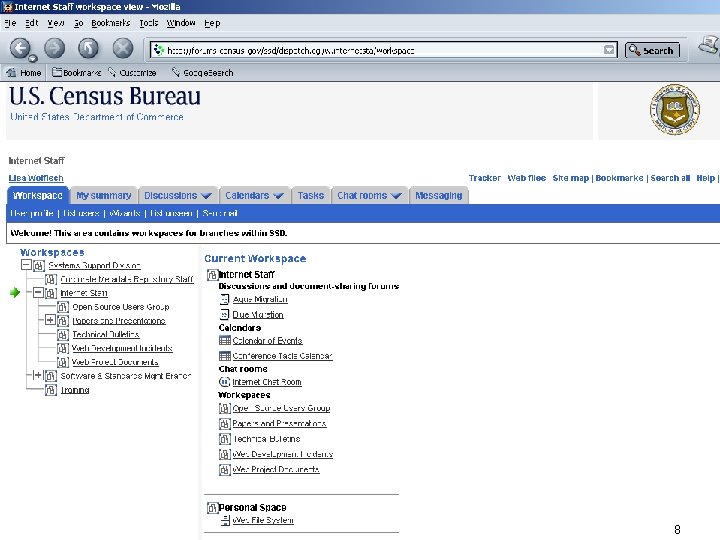720x540 pixels.
Task: Switch to the Tasks tab
Action: coord(311,196)
